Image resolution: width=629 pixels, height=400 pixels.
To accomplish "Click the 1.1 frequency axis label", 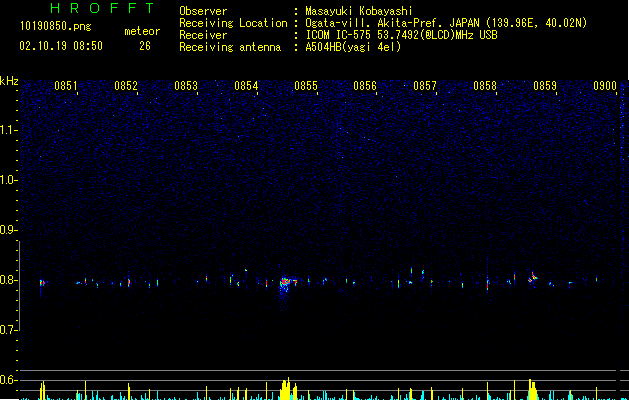I will coord(8,130).
